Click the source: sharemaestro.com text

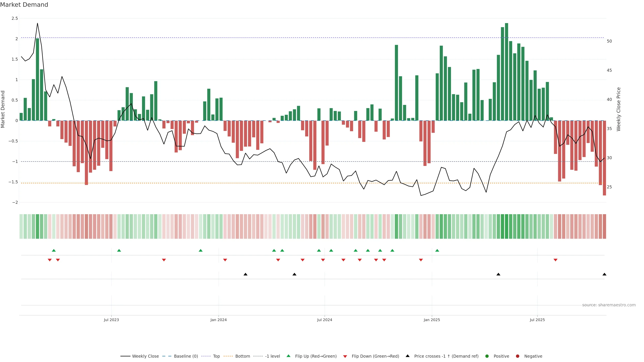coord(609,305)
